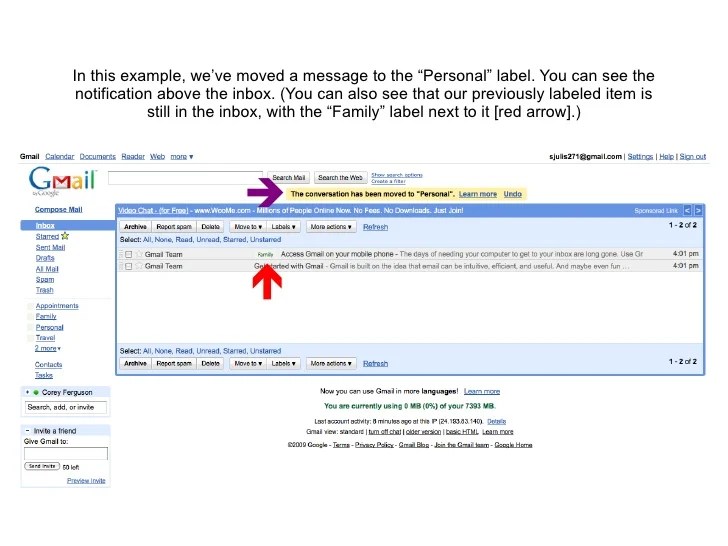The height and width of the screenshot is (546, 728).
Task: Open Web from top navigation
Action: (x=157, y=156)
